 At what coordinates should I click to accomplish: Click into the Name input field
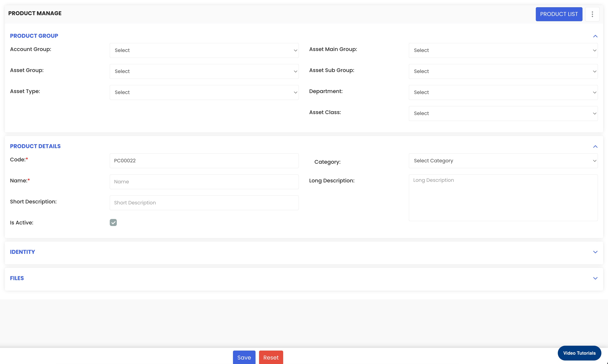[x=204, y=182]
